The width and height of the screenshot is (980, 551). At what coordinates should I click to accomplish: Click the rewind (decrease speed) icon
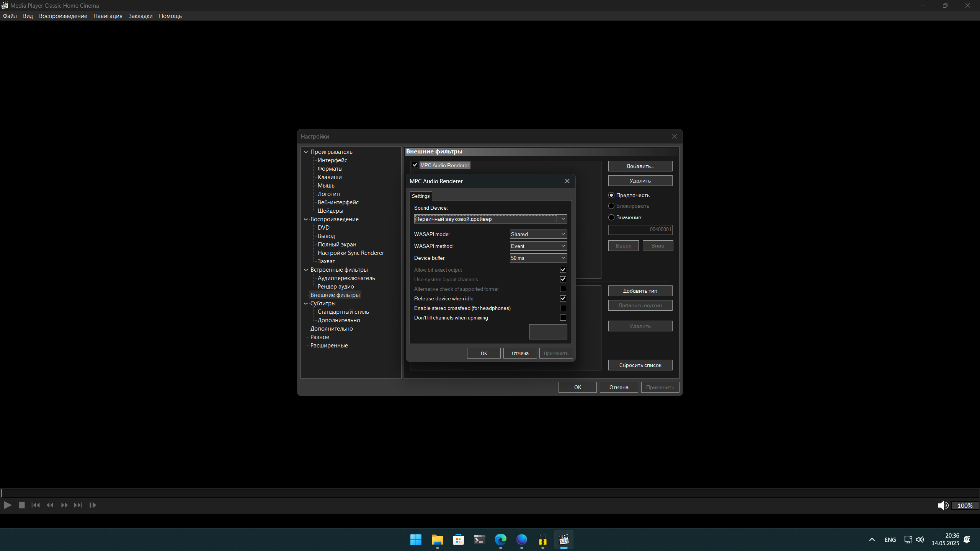click(50, 505)
